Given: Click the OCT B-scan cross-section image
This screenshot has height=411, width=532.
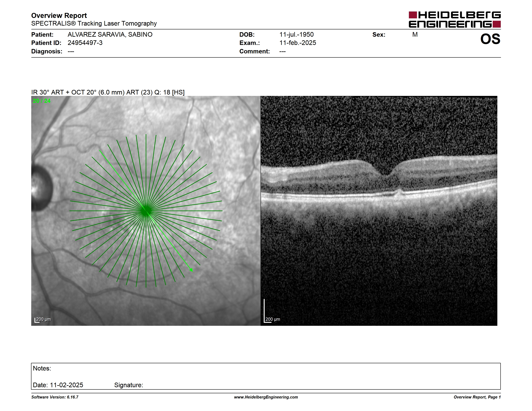Looking at the screenshot, I should (379, 211).
